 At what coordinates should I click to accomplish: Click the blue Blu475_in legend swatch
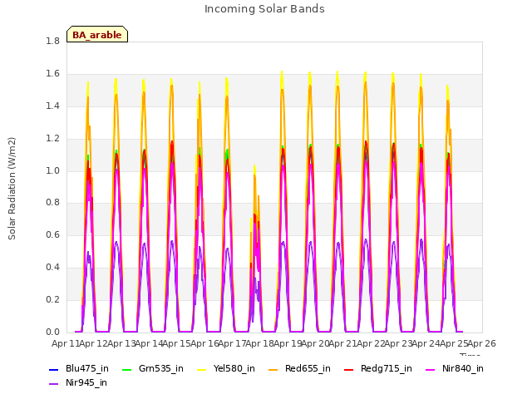[x=53, y=369]
